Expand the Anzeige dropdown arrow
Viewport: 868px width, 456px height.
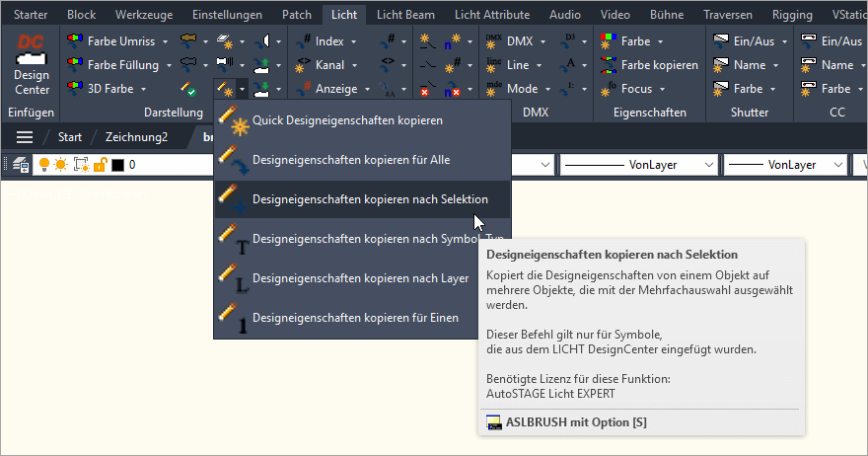367,89
